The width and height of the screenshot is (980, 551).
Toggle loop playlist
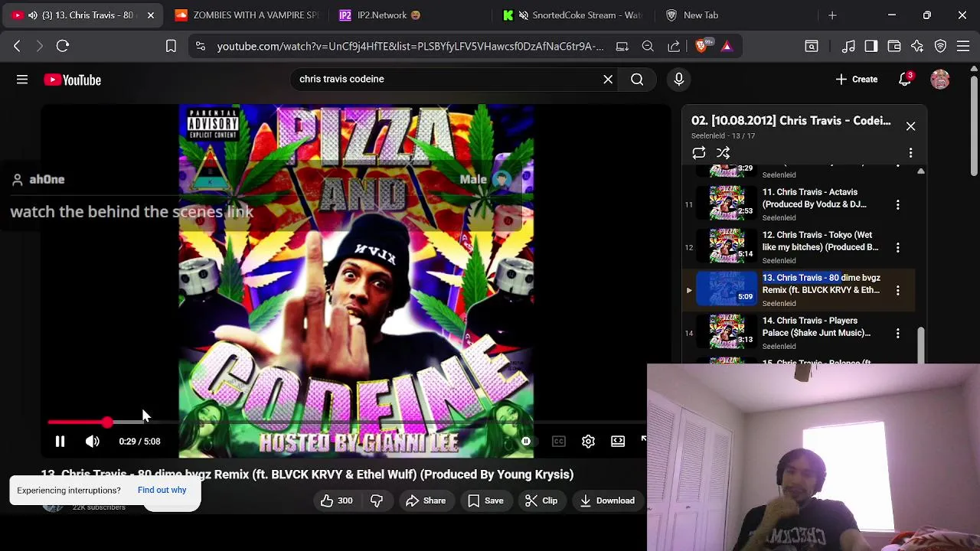pyautogui.click(x=699, y=153)
